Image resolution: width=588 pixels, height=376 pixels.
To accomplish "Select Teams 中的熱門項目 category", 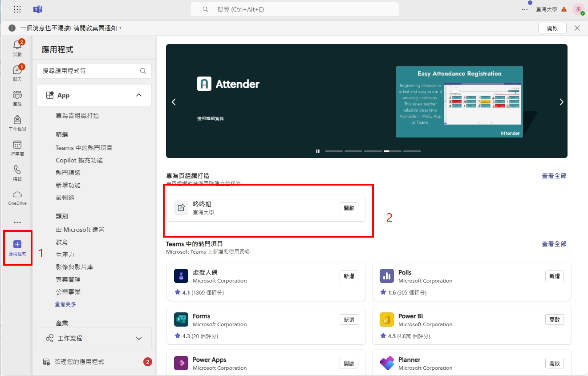I will tap(84, 148).
